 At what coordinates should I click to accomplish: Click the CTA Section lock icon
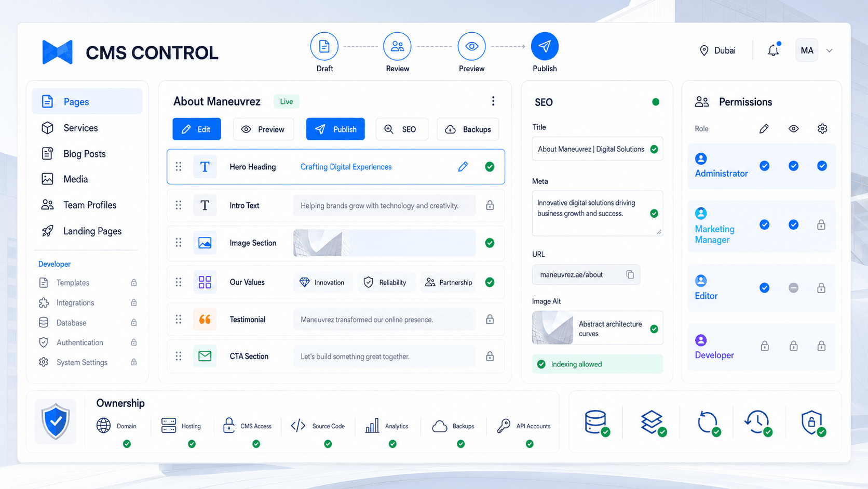[490, 356]
